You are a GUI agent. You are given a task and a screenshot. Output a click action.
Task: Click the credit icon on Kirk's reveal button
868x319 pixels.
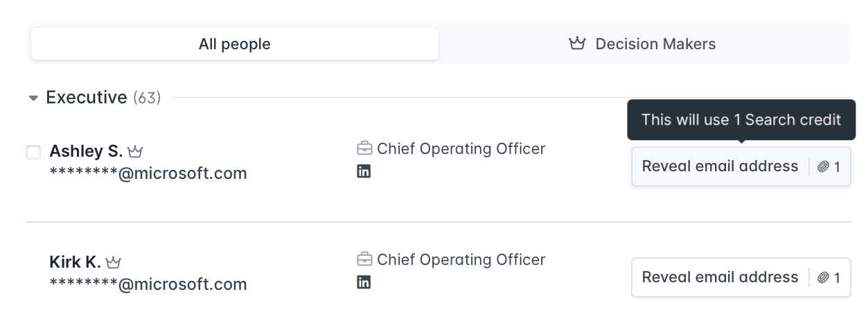click(823, 277)
